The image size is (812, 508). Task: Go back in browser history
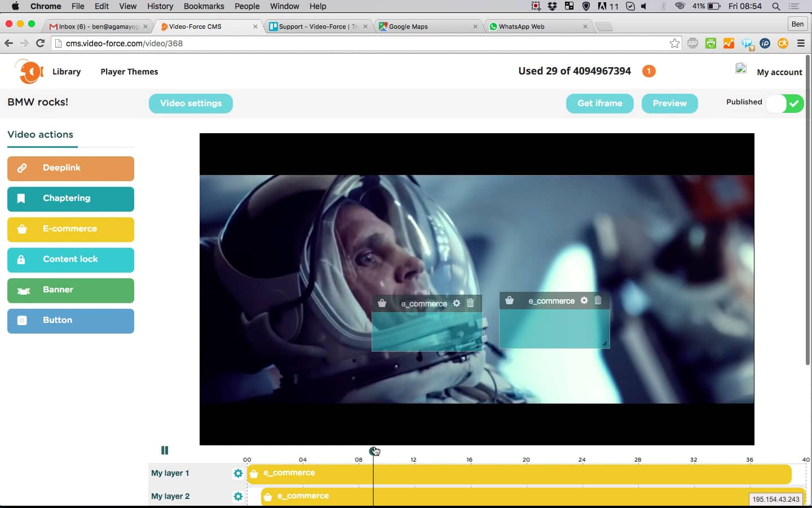[8, 43]
